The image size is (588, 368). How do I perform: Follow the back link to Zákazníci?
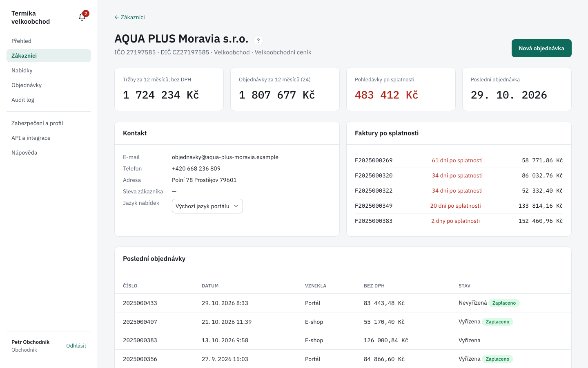click(x=130, y=17)
